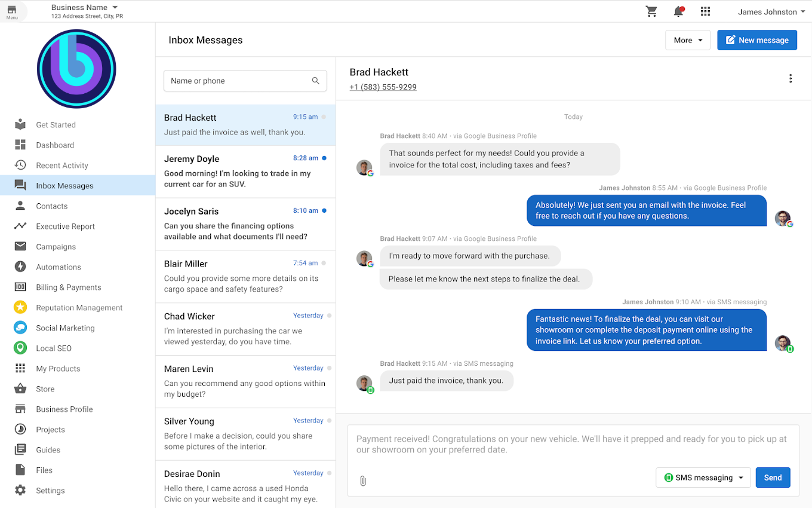This screenshot has height=508, width=812.
Task: Click the message compose text area
Action: point(573,445)
